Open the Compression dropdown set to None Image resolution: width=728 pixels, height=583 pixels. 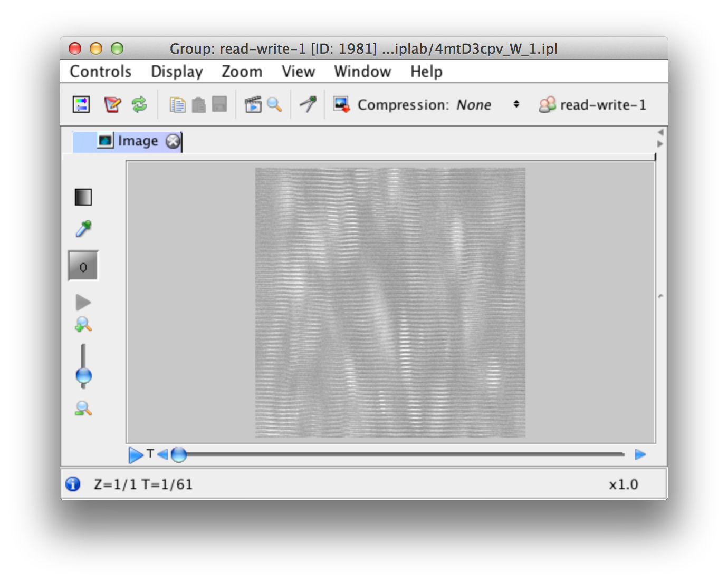click(x=488, y=104)
